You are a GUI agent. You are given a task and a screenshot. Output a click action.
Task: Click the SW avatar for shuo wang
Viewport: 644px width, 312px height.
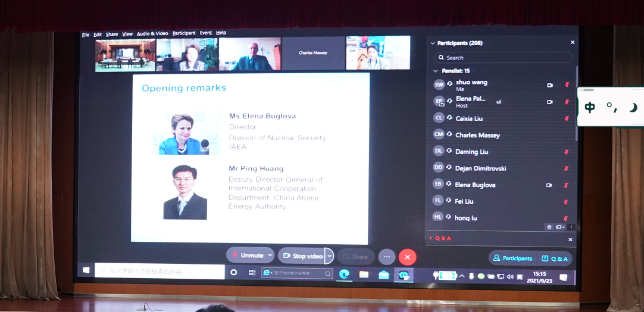[439, 85]
